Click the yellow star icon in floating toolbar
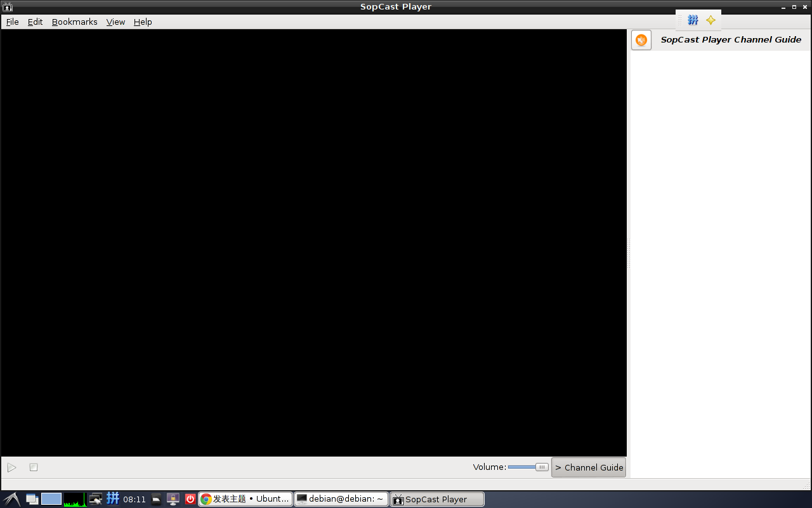The width and height of the screenshot is (812, 508). (710, 20)
